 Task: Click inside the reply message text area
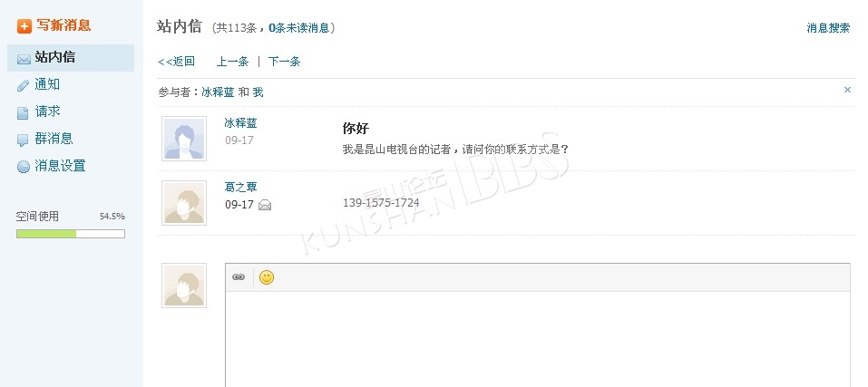538,339
